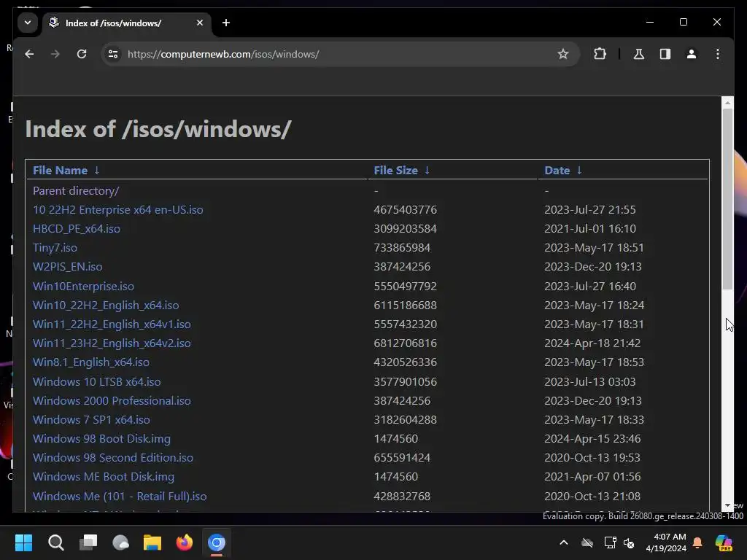Open the Chrome three-dot menu
Viewport: 747px width, 560px height.
[718, 54]
